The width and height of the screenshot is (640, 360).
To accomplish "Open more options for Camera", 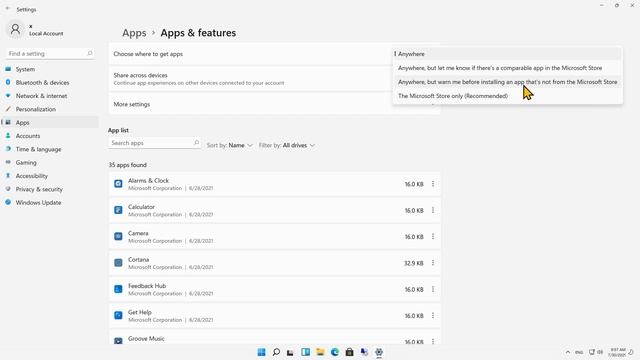I will pos(433,237).
